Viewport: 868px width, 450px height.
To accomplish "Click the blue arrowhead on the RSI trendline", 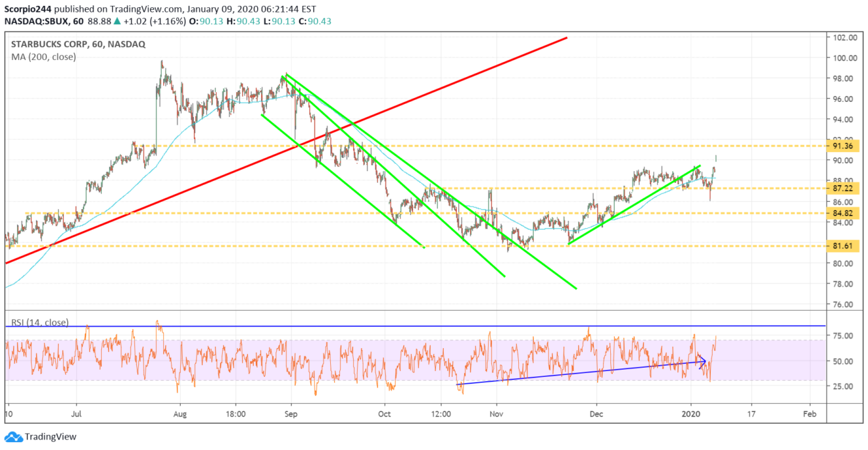I will [x=702, y=361].
